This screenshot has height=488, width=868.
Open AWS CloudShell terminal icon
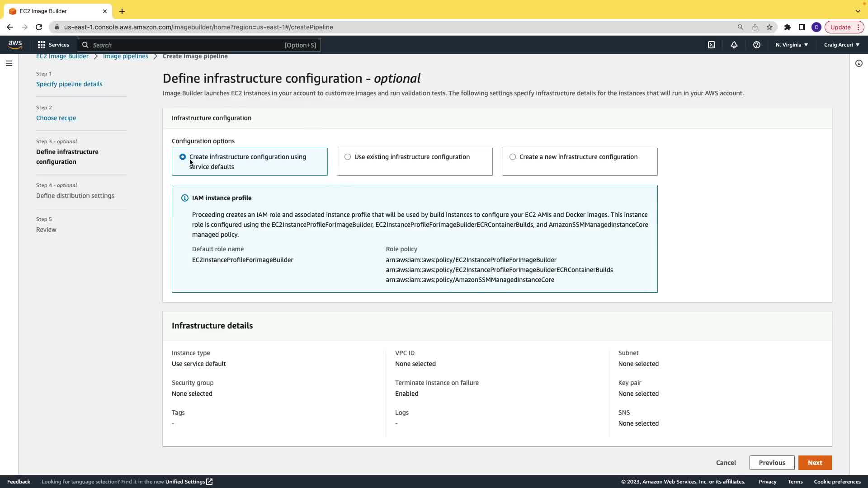[712, 45]
